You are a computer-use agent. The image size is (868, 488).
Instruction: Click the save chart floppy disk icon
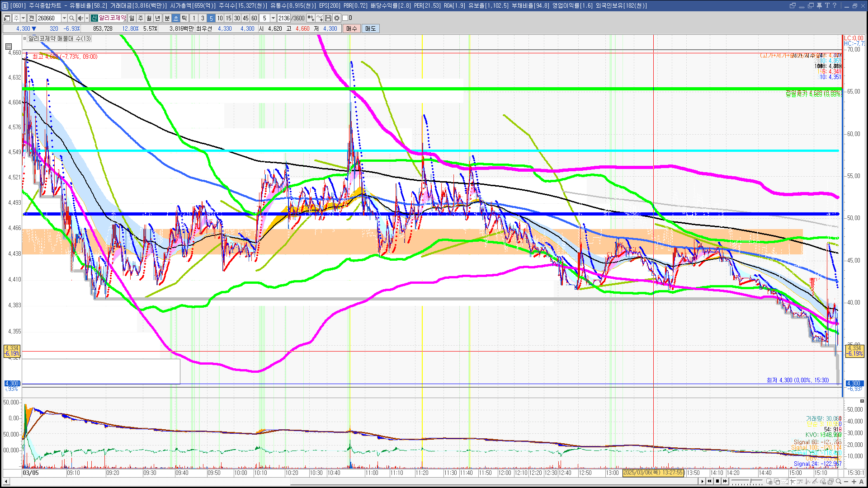pos(328,18)
